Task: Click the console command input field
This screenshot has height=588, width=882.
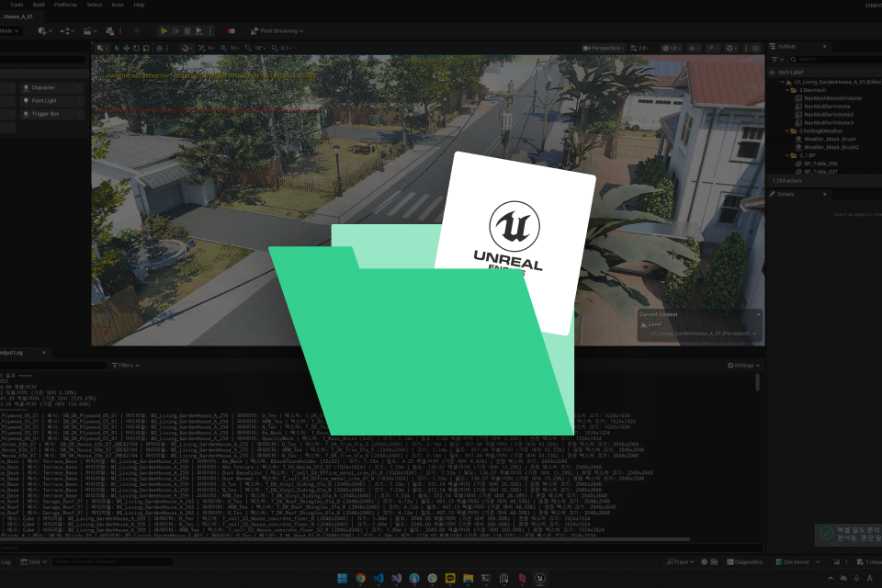Action: tap(112, 561)
